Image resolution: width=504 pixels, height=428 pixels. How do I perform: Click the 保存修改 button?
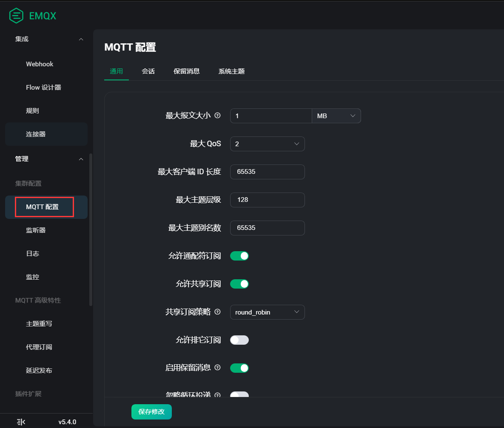(x=151, y=411)
